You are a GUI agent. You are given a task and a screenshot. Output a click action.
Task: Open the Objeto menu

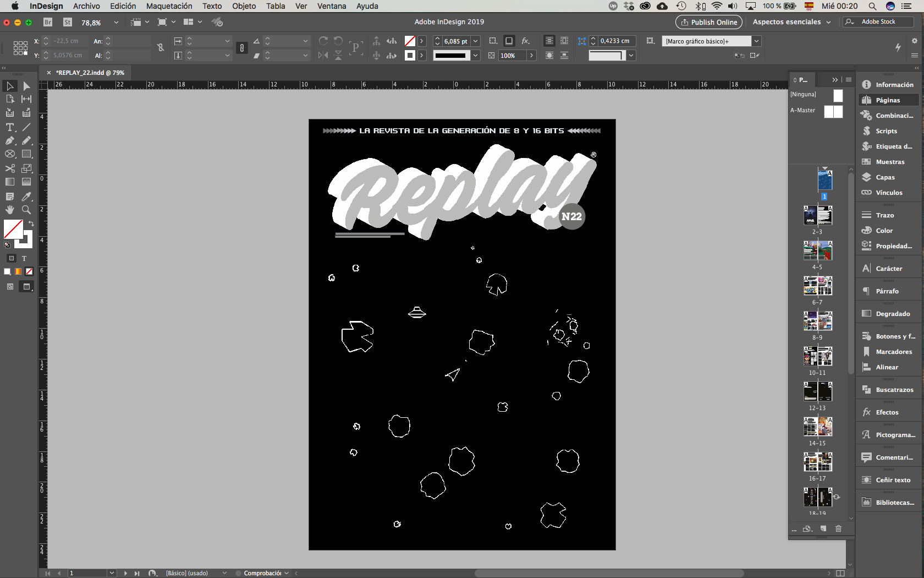click(x=244, y=6)
